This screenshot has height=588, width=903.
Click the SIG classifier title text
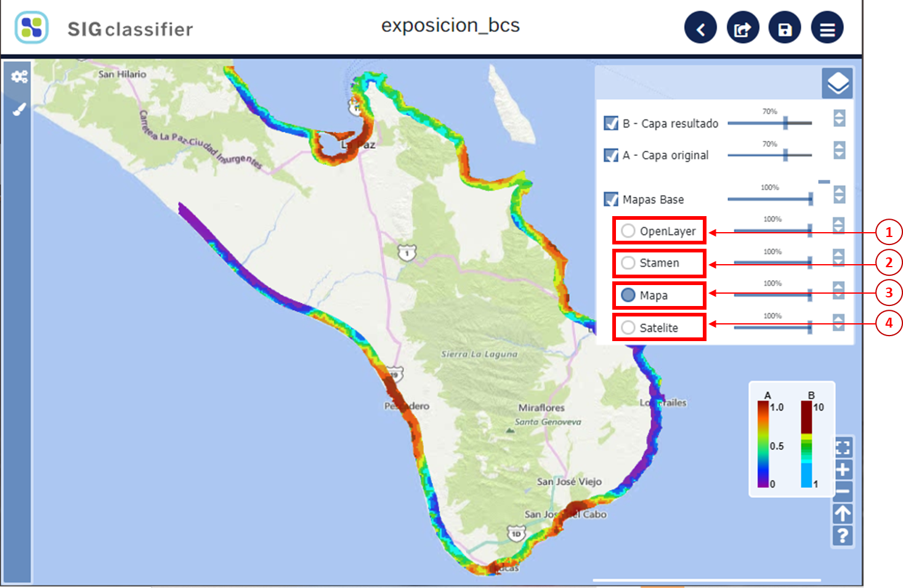[130, 29]
